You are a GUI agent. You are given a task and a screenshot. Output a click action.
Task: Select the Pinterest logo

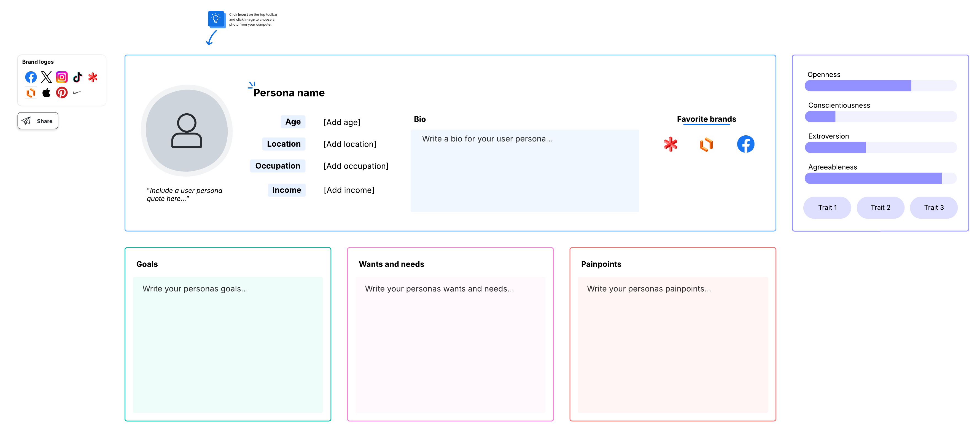pyautogui.click(x=62, y=92)
